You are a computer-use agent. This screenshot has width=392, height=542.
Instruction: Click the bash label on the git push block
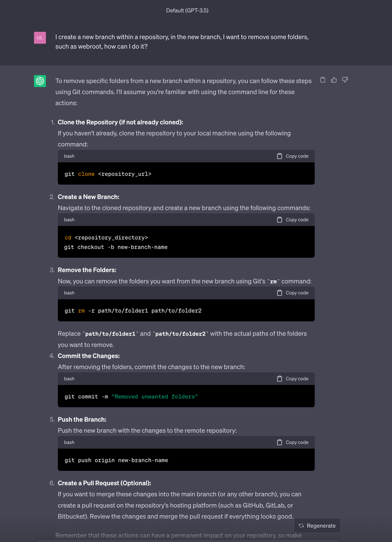click(x=69, y=442)
